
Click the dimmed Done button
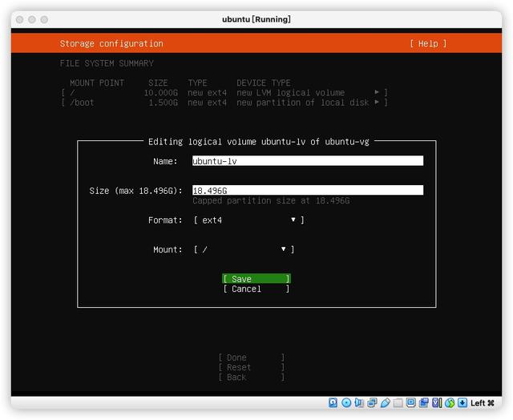coord(251,357)
